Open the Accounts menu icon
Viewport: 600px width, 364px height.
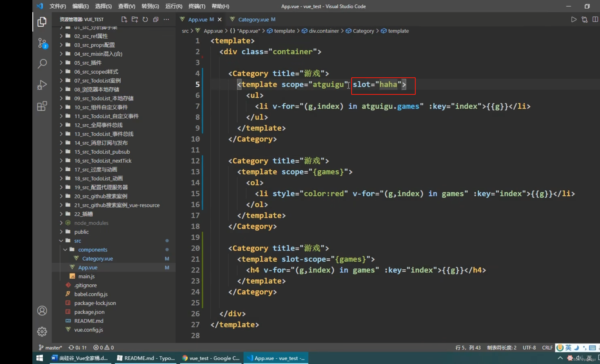point(42,310)
